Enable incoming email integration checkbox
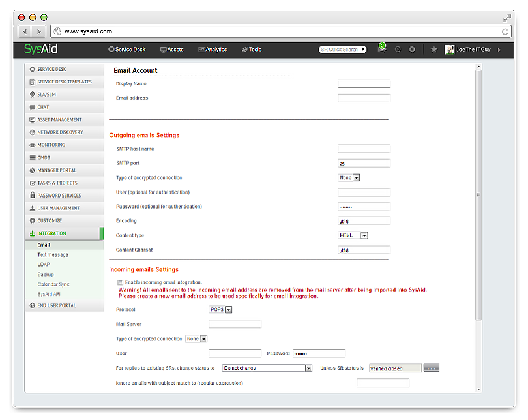Screen dimensions: 528x420 tap(120, 282)
